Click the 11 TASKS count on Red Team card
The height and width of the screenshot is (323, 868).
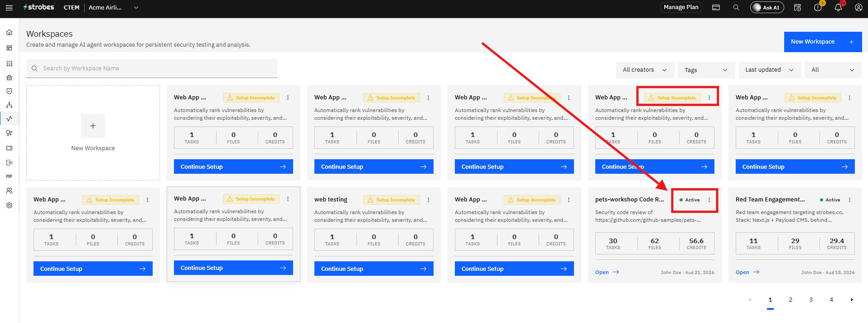point(753,244)
